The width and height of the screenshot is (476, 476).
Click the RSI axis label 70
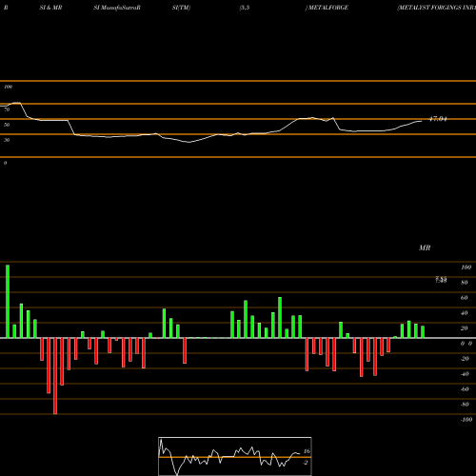7,109
